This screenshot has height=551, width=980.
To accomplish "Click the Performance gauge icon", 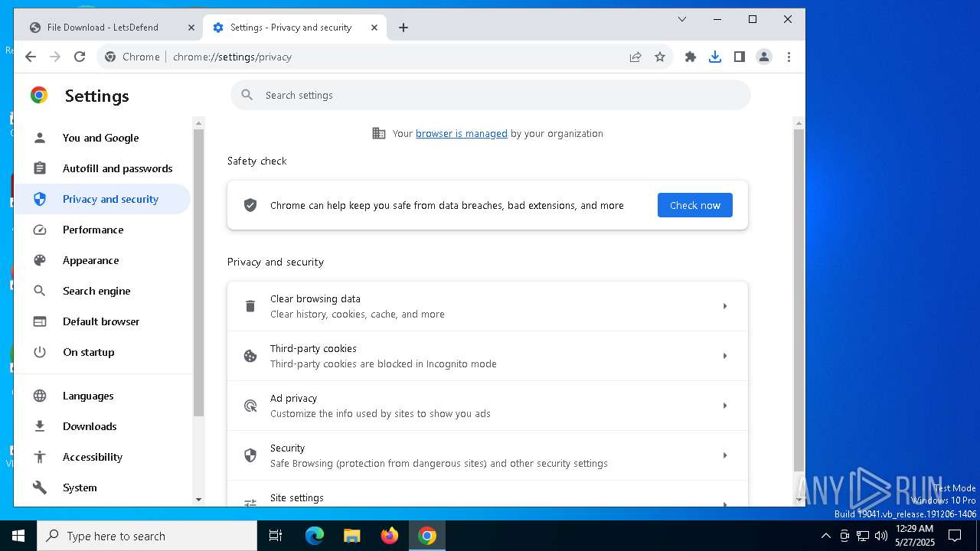I will pyautogui.click(x=40, y=230).
